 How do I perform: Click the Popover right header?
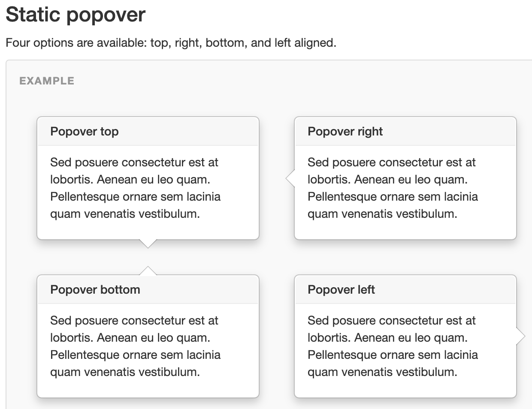coord(345,132)
